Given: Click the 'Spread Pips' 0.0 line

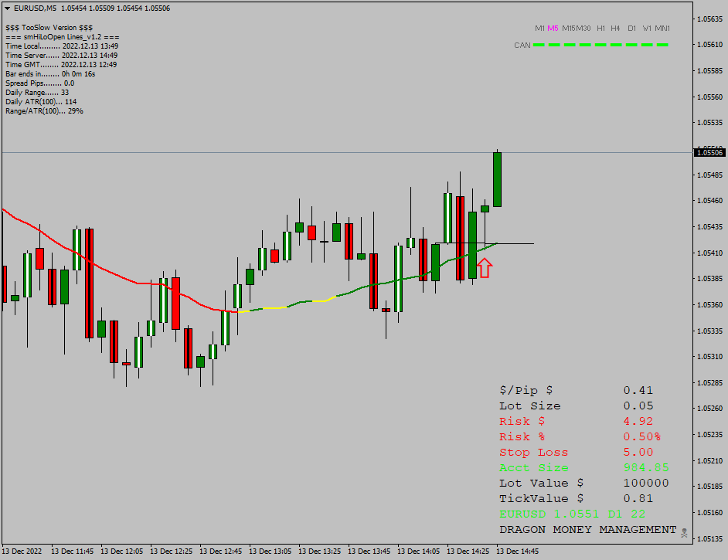Looking at the screenshot, I should [40, 83].
